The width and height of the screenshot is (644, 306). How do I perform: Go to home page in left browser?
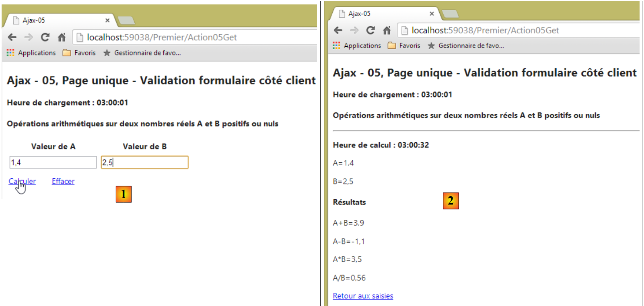(62, 37)
